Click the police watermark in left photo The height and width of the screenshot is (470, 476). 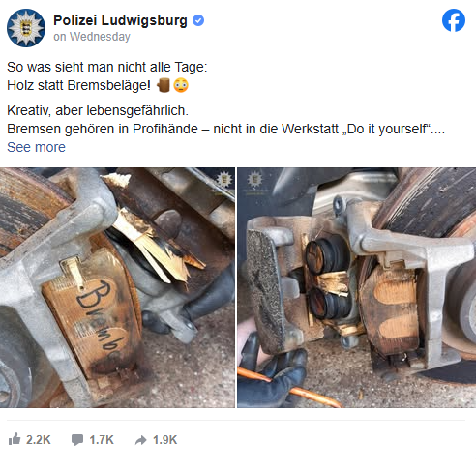224,179
